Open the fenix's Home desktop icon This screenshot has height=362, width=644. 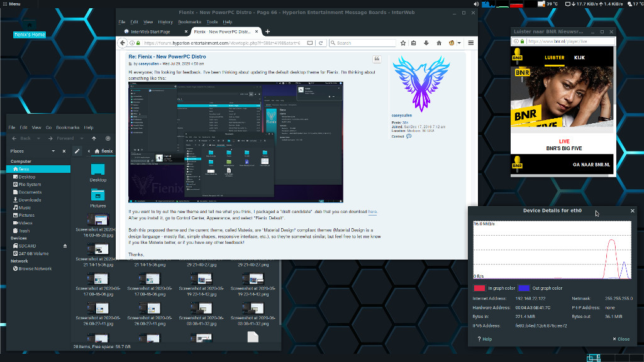29,30
